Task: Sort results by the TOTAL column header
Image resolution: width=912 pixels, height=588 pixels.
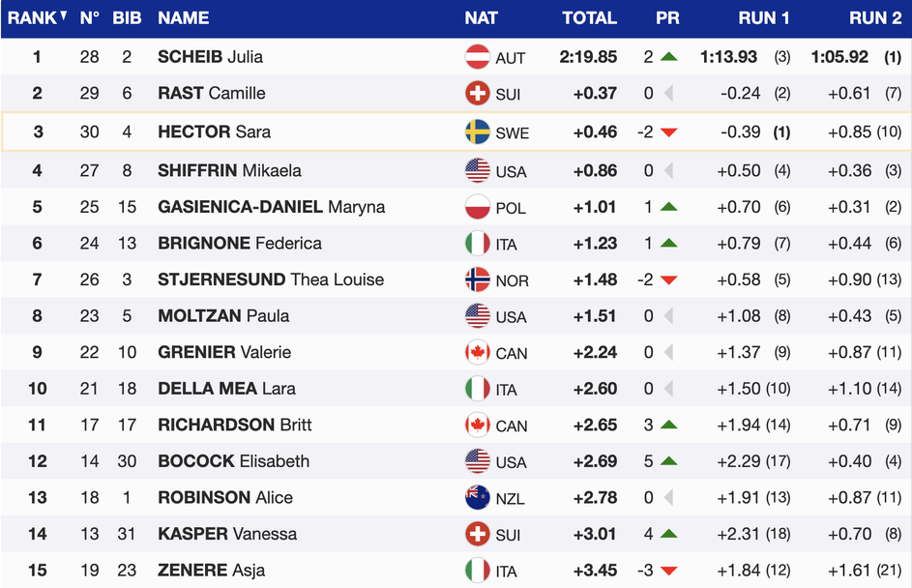Action: [589, 17]
